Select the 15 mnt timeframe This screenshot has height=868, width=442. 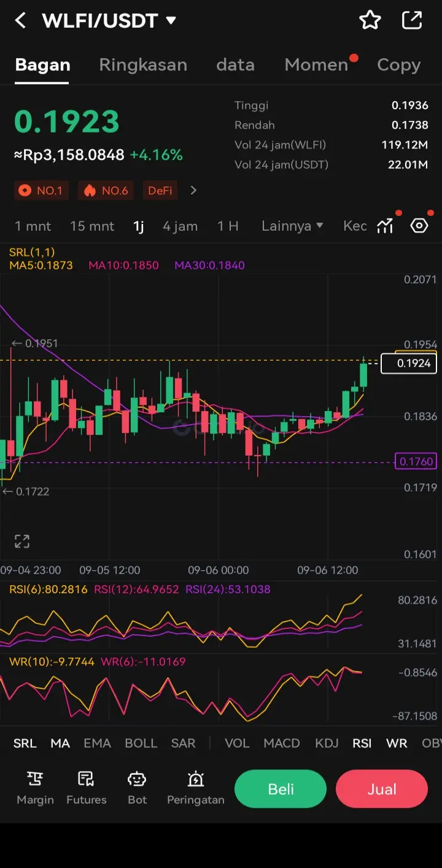pos(92,226)
